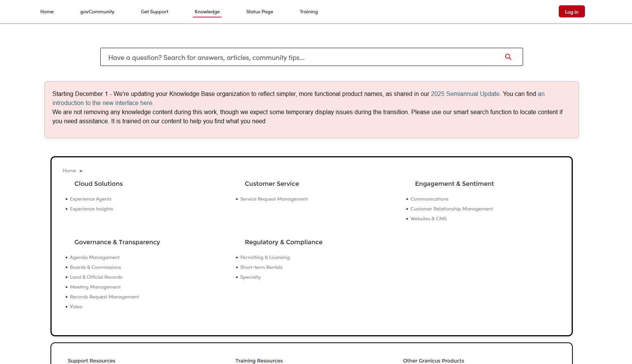
Task: View Permitting & Licensing content
Action: pos(265,257)
